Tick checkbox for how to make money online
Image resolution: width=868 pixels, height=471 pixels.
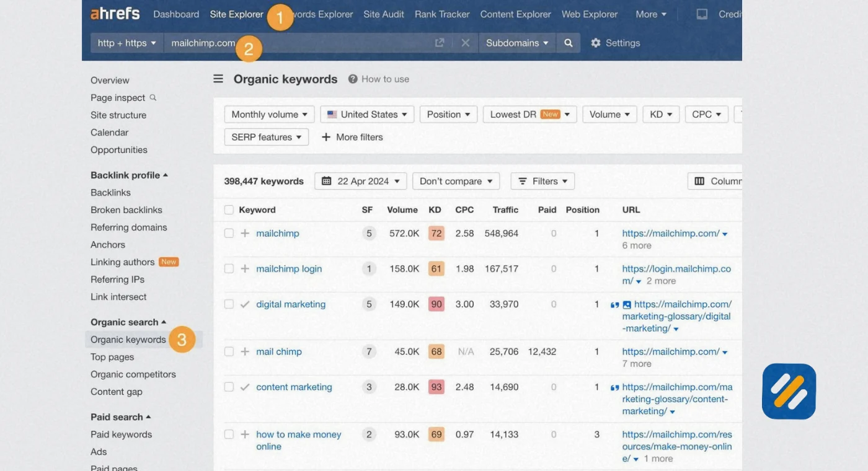[x=229, y=434]
